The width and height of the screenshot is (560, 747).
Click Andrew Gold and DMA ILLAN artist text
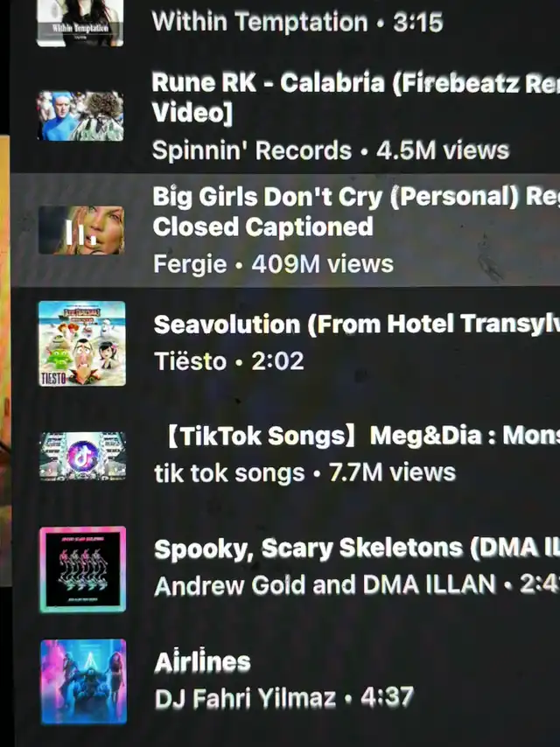coord(325,585)
